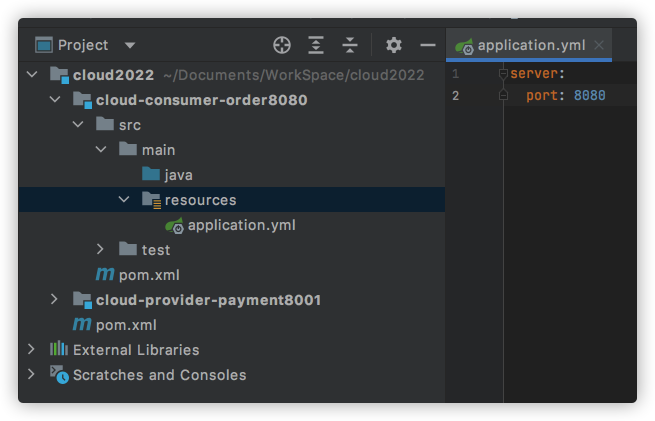Select the Scratches and Consoles label

pyautogui.click(x=160, y=375)
